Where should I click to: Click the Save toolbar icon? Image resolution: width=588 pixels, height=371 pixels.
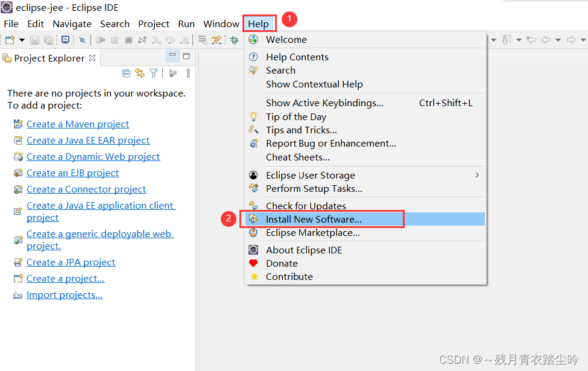36,40
